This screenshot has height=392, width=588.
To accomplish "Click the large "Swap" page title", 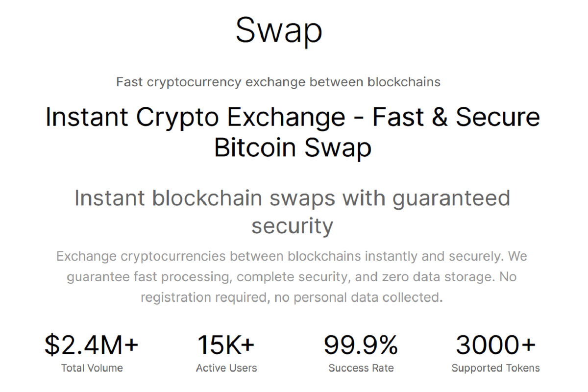I will coord(279,30).
